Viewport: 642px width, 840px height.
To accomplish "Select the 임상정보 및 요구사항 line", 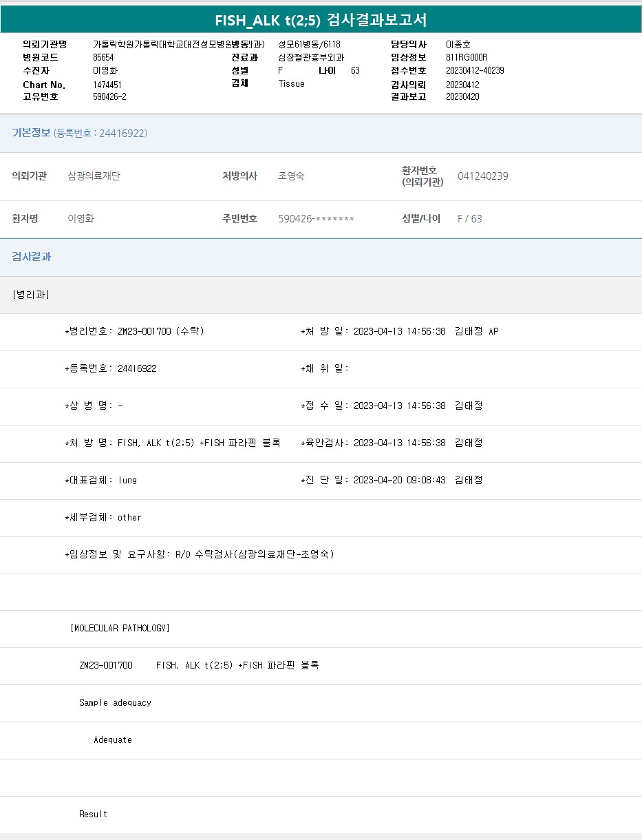I will click(199, 554).
